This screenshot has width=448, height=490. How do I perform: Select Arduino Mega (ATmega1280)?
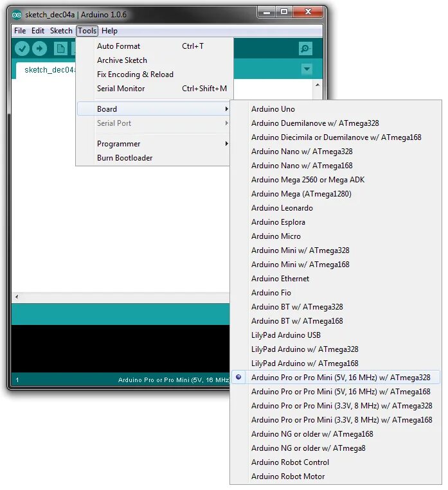click(336, 194)
